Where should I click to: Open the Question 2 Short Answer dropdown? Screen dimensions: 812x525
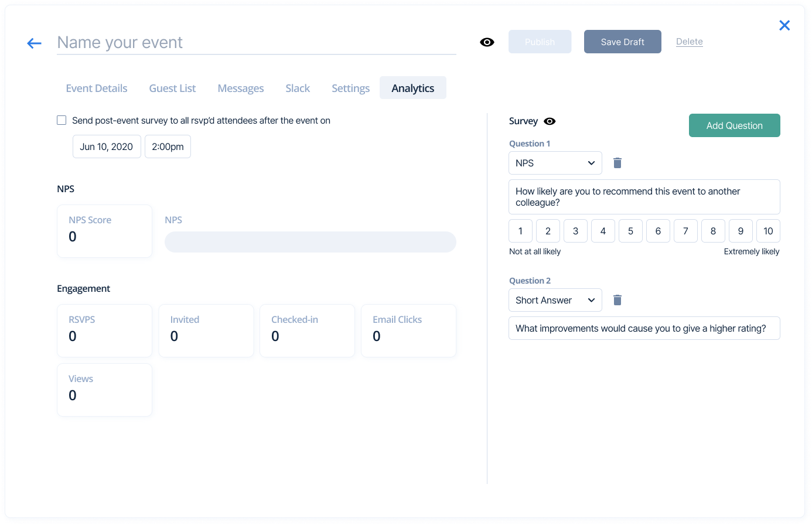(555, 300)
